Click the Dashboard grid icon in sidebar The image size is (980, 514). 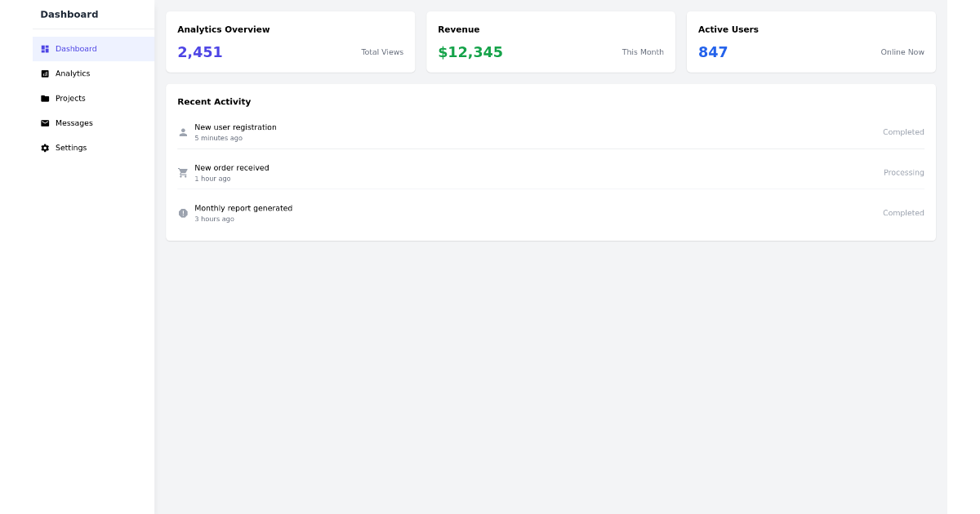(44, 49)
